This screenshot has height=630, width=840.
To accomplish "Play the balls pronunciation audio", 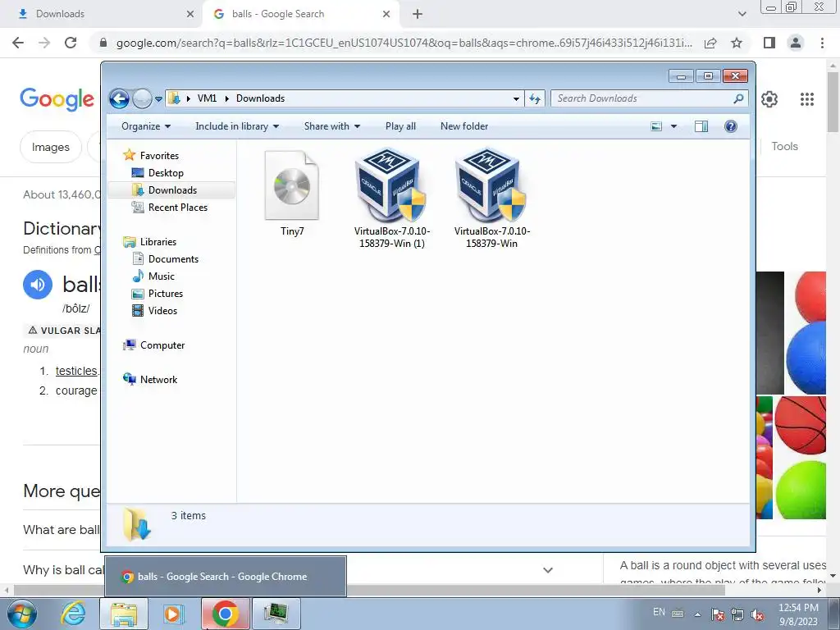I will [38, 285].
